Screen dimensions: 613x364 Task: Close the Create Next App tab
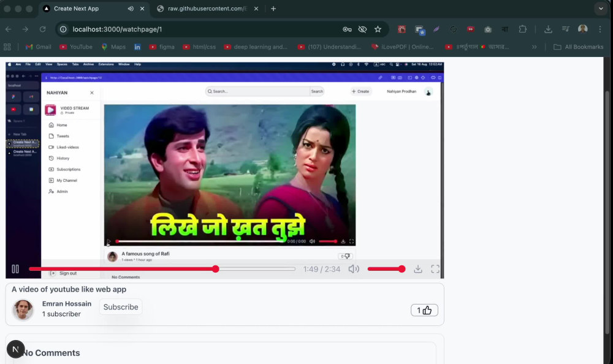142,9
